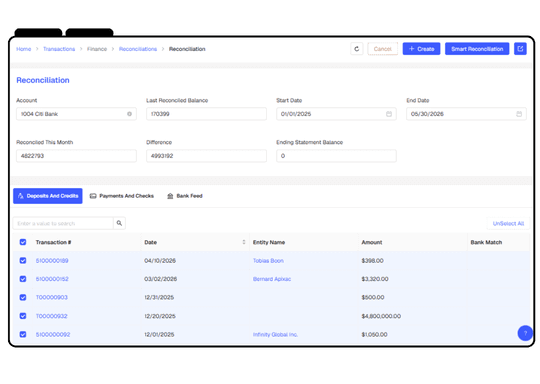This screenshot has height=384, width=540.
Task: Go to Transactions breadcrumb
Action: (59, 49)
